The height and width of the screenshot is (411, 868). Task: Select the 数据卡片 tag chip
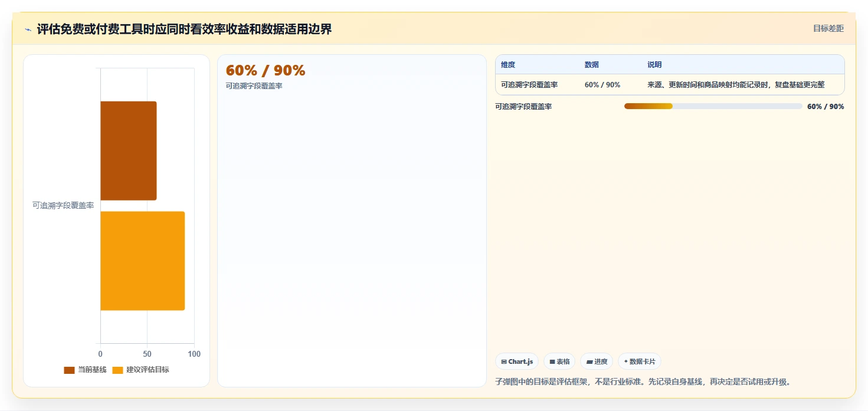pos(640,361)
